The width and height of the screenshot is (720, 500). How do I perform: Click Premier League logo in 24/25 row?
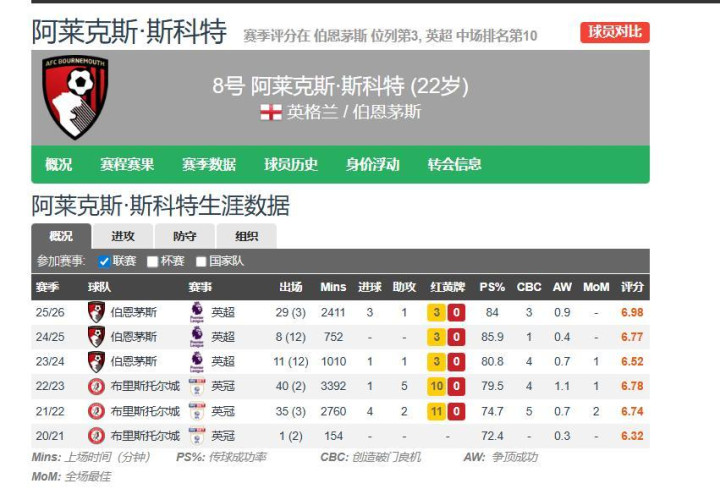coord(197,337)
